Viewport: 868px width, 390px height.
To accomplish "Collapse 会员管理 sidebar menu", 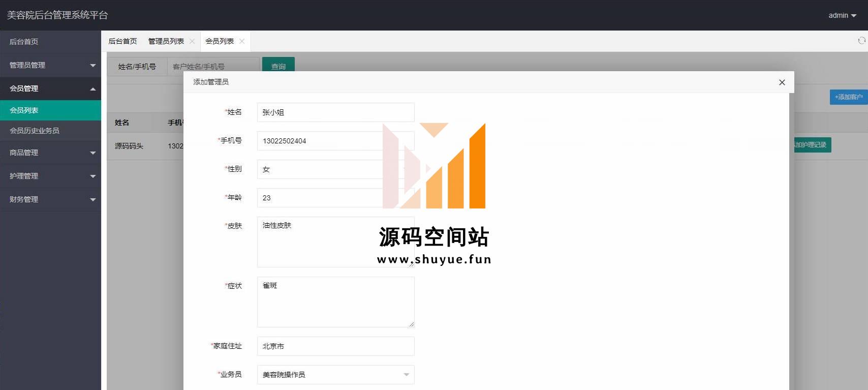I will [x=50, y=88].
